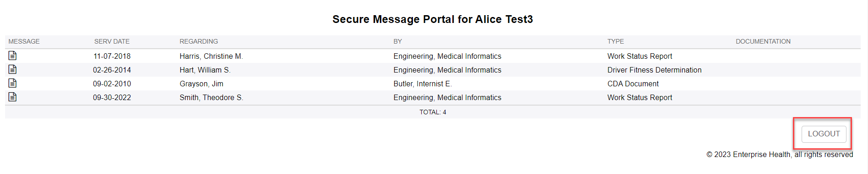
Task: Open message document icon for Harris, Christine M.
Action: (x=12, y=56)
